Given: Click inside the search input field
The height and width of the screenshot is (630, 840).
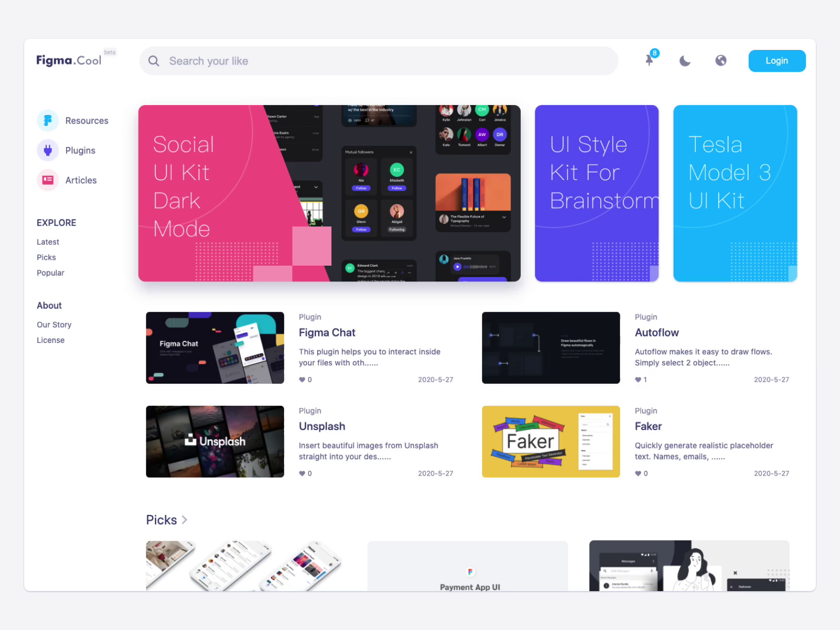Looking at the screenshot, I should tap(367, 61).
